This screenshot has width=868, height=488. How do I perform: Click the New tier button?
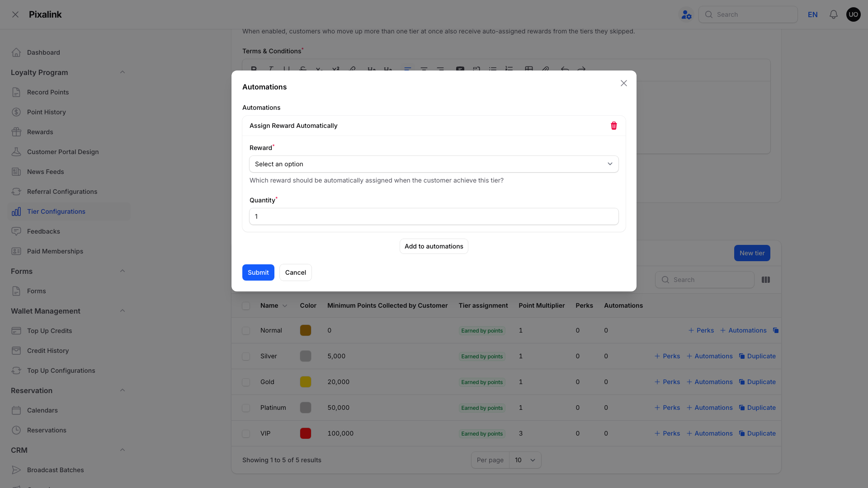(x=752, y=253)
